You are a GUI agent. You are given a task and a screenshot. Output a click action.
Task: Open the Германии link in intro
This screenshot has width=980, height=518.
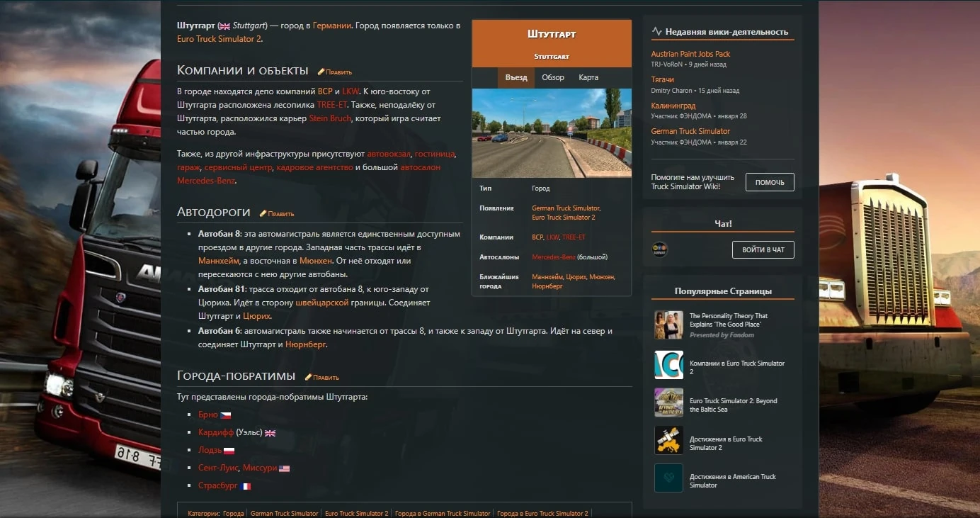pos(332,26)
